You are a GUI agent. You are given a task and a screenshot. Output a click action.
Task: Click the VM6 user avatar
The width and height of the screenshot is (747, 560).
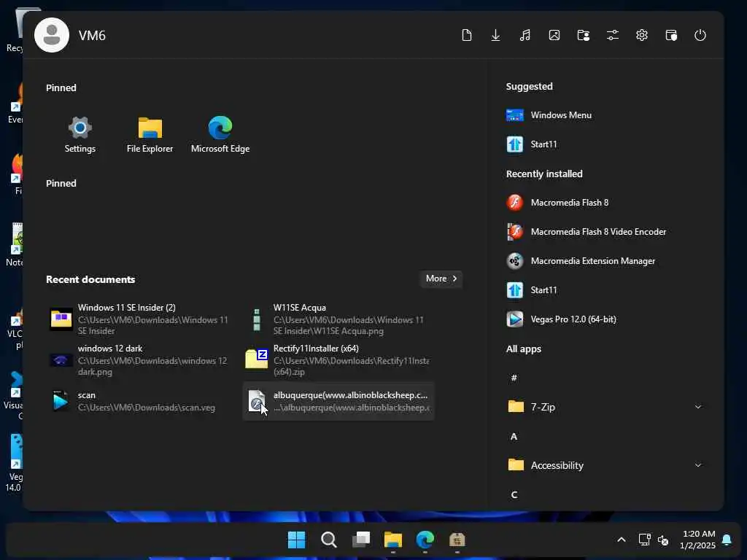(x=52, y=35)
